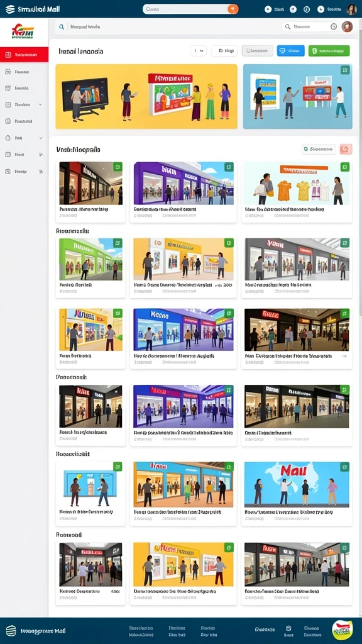Click the red shield-style logo above the sidebar
Viewport: 362px width, 644px height.
coord(23,31)
